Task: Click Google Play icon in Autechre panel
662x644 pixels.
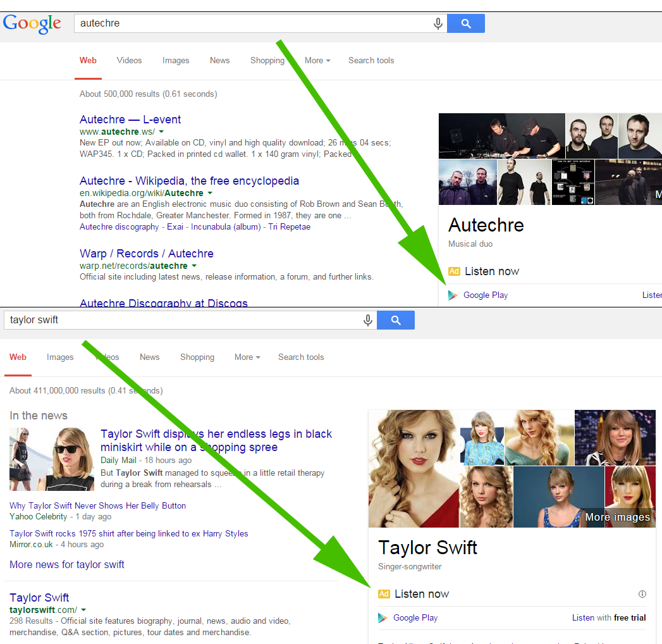Action: point(453,295)
